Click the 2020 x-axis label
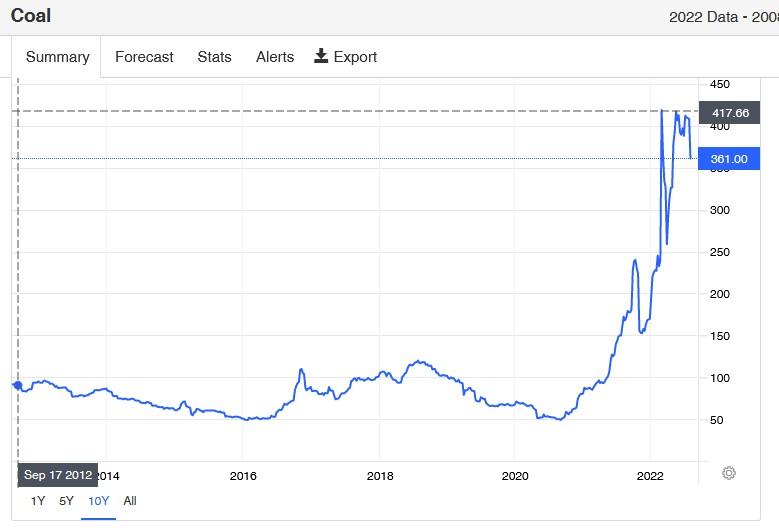This screenshot has height=531, width=779. tap(515, 475)
